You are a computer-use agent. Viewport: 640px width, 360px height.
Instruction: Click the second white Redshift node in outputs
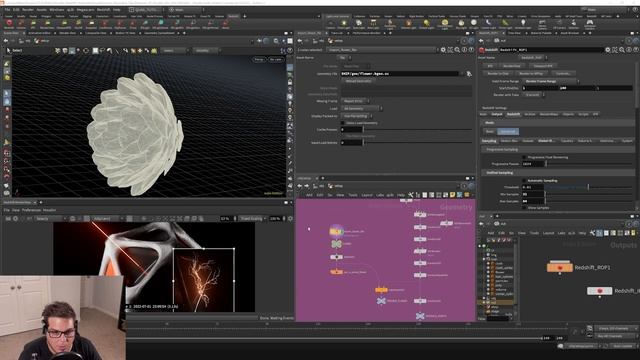pos(599,291)
